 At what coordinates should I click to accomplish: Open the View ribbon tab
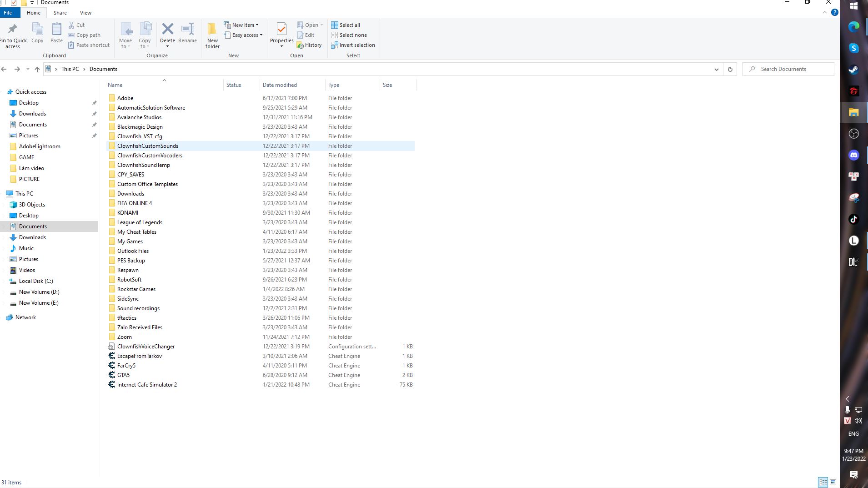click(85, 13)
